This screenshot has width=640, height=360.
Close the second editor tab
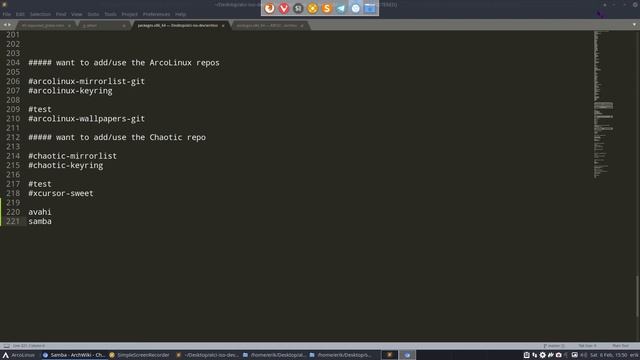click(124, 26)
